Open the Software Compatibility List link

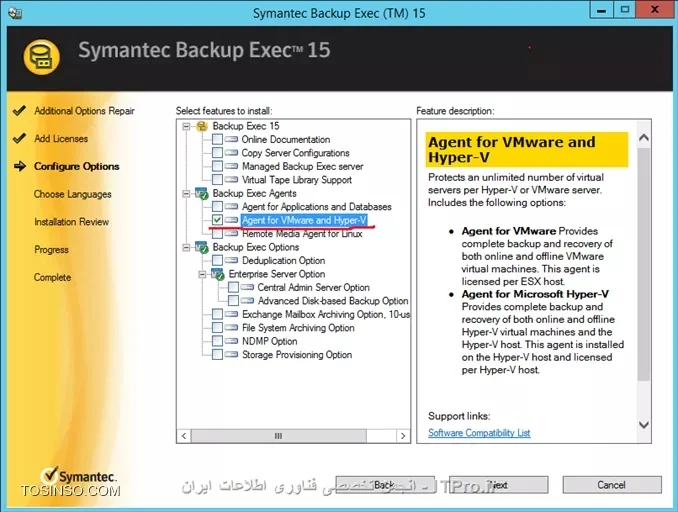(x=479, y=433)
